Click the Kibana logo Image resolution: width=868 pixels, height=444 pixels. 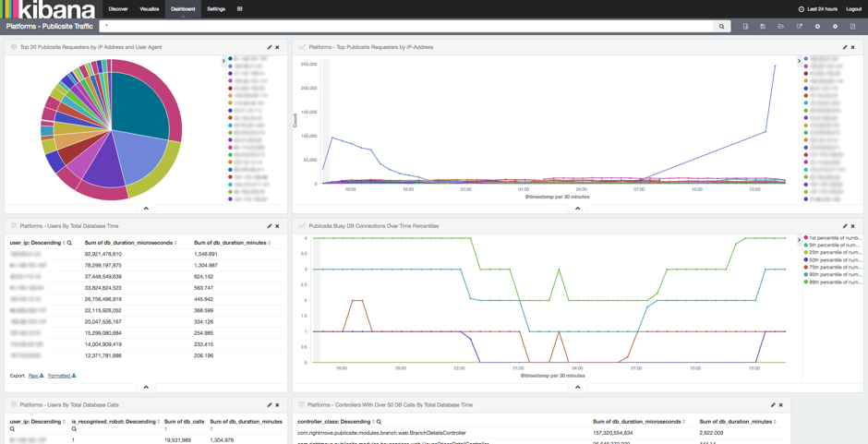click(49, 9)
